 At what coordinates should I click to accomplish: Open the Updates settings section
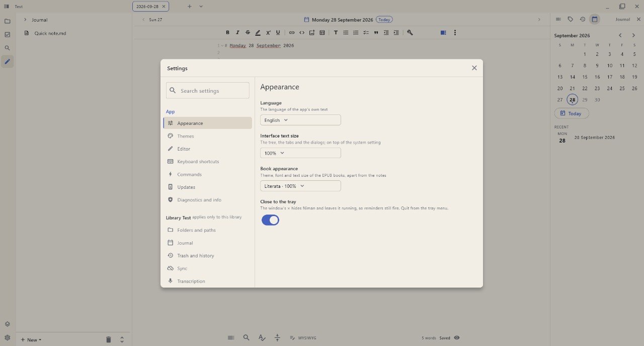pyautogui.click(x=208, y=187)
